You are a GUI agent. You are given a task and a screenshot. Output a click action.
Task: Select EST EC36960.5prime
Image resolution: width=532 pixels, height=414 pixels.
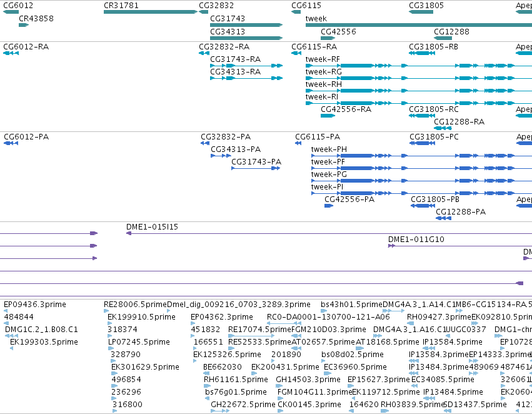point(355,367)
